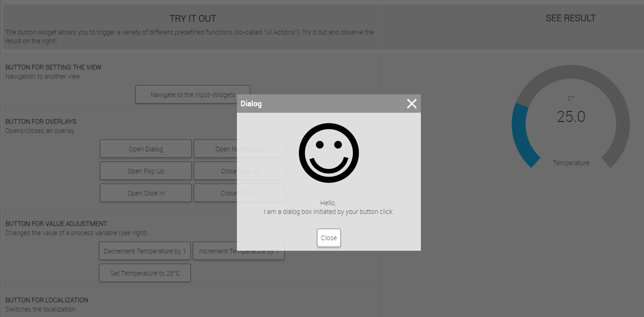Click Increment Temperature by 1 button
The height and width of the screenshot is (317, 644).
tap(239, 251)
